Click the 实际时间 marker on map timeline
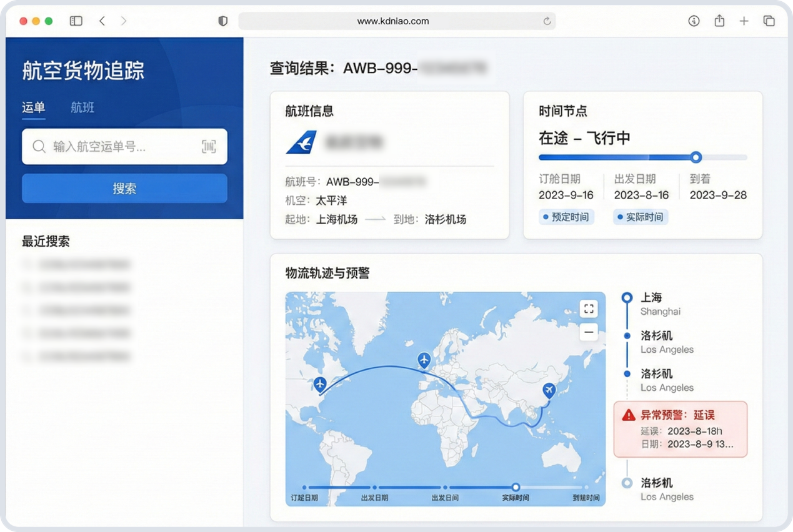This screenshot has height=532, width=793. 516,487
